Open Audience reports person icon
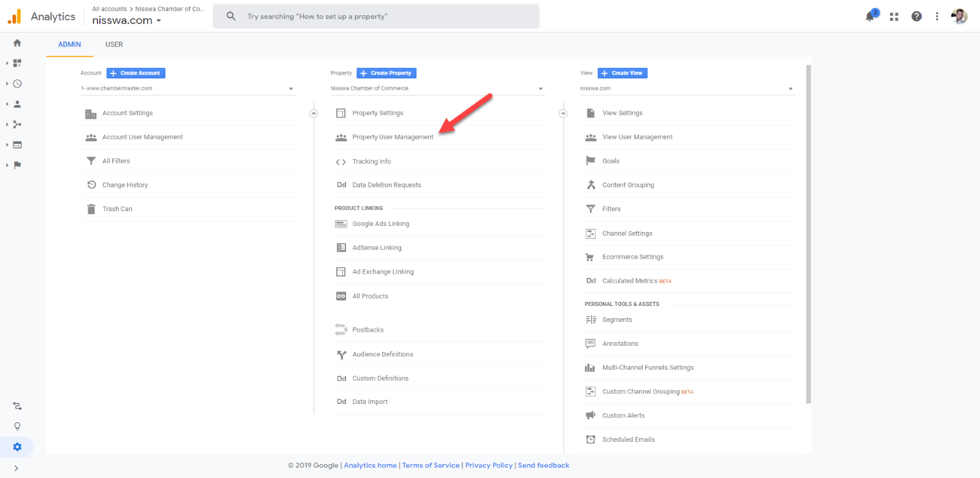 [x=17, y=104]
